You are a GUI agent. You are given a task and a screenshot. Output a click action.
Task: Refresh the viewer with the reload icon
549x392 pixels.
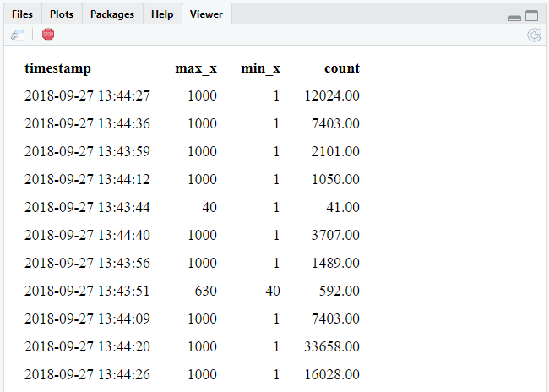(x=533, y=35)
